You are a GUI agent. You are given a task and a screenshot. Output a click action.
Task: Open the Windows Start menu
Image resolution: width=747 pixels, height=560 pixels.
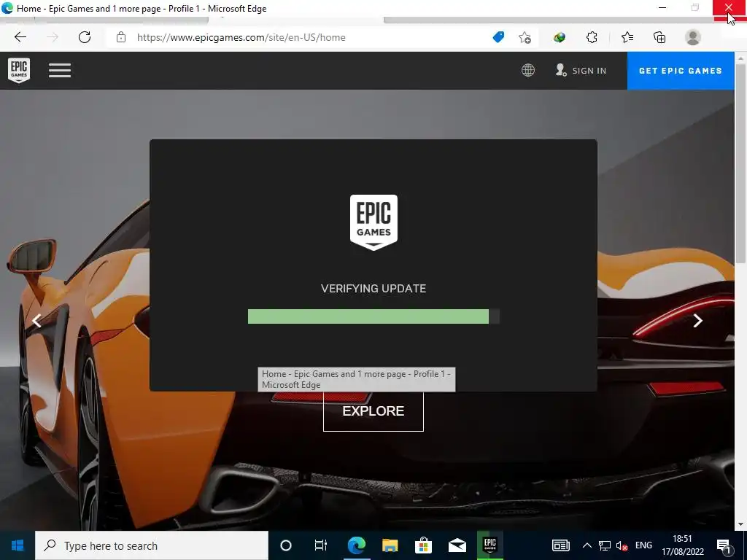coord(18,545)
